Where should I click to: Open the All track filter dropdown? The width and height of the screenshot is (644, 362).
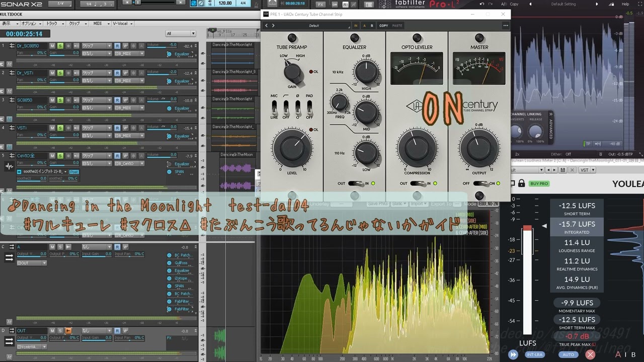(181, 34)
